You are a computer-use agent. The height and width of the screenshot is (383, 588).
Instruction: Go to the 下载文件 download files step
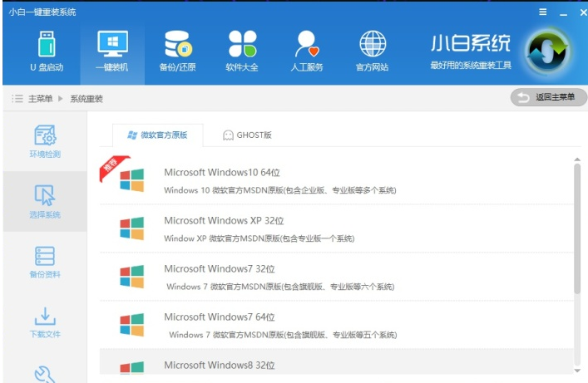[x=45, y=322]
